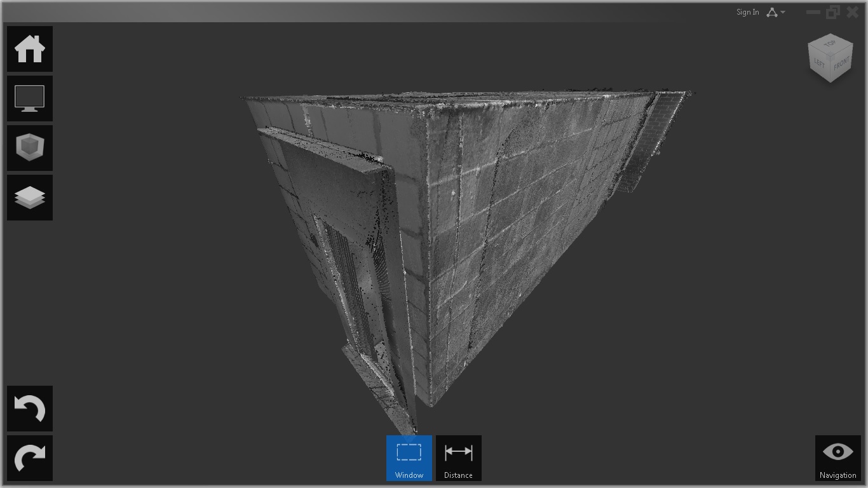
Task: Click the Sign In link
Action: coord(747,12)
